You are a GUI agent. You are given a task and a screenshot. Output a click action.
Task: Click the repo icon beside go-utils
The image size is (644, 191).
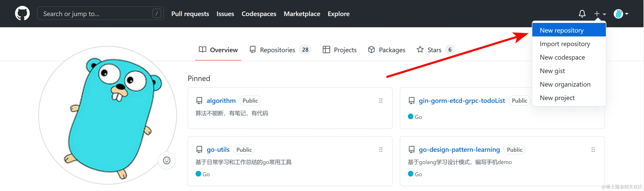coord(199,150)
